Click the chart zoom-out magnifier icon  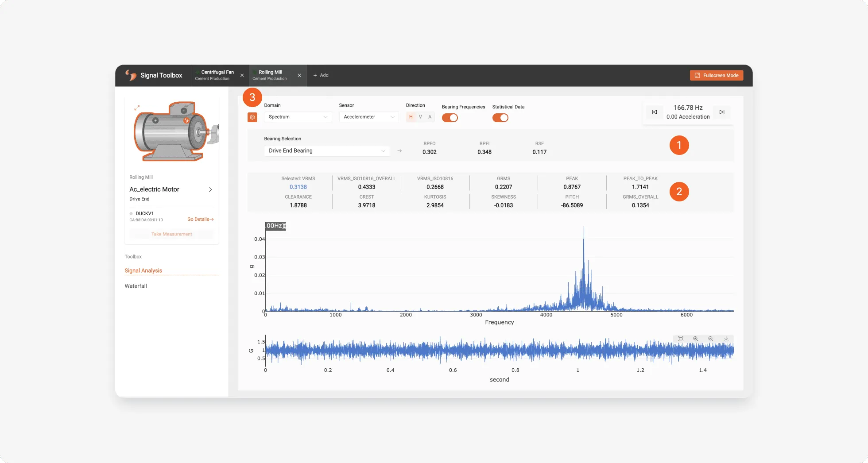[711, 339]
